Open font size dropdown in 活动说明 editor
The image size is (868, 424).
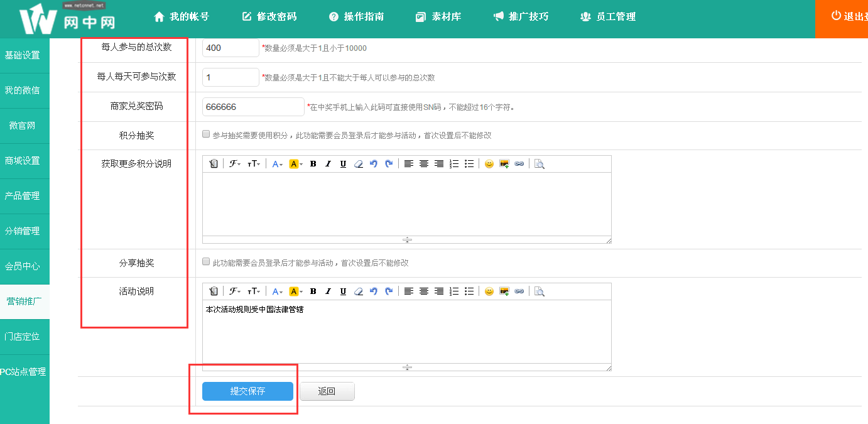[254, 291]
